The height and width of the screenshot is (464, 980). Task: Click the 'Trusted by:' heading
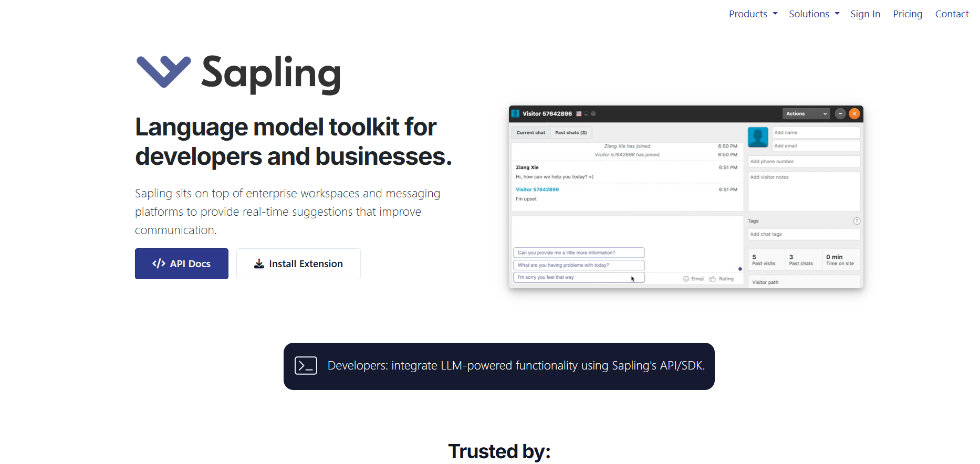point(499,451)
